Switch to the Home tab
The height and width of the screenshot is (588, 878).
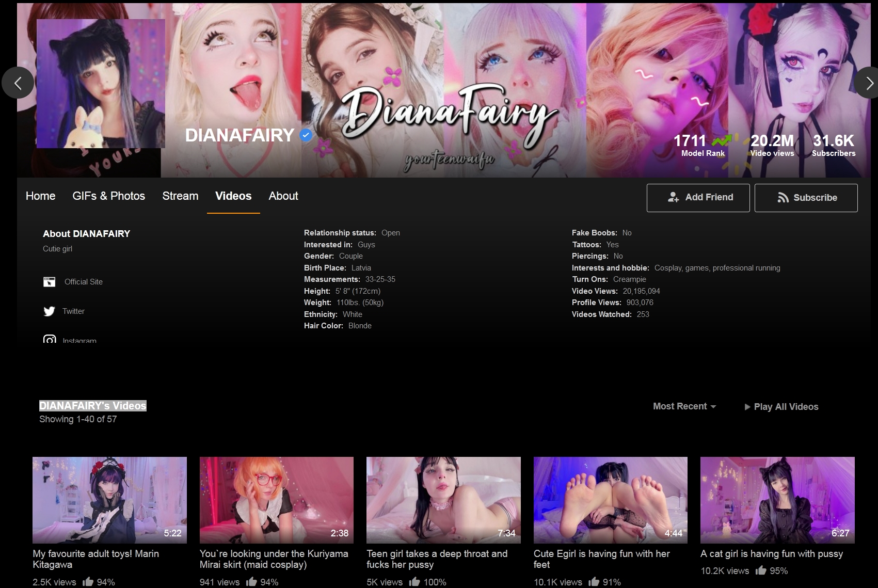[40, 196]
